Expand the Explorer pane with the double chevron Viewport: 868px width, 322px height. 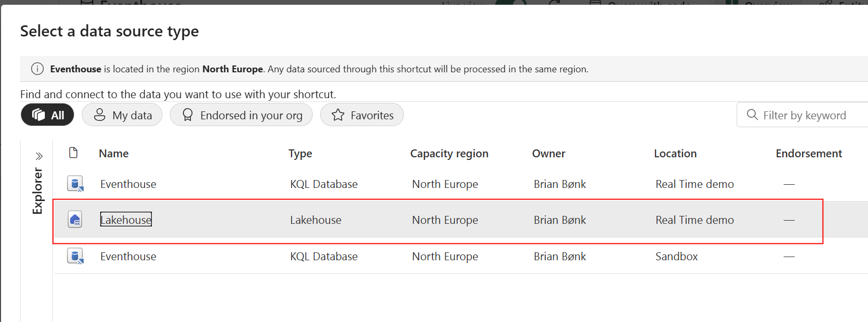[39, 156]
